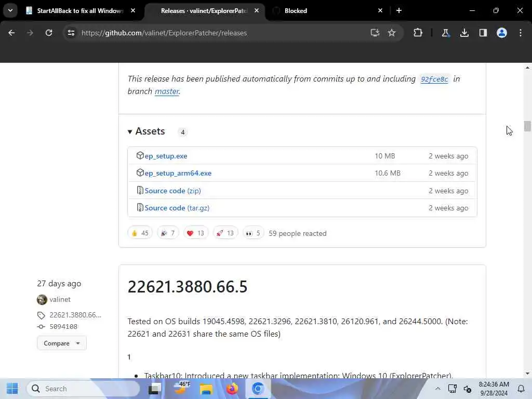Open the browser three-dot menu
This screenshot has width=532, height=399.
(x=520, y=33)
